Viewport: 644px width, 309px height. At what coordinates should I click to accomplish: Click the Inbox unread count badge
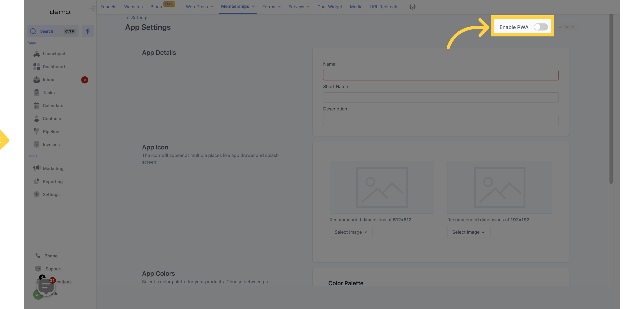tap(85, 80)
